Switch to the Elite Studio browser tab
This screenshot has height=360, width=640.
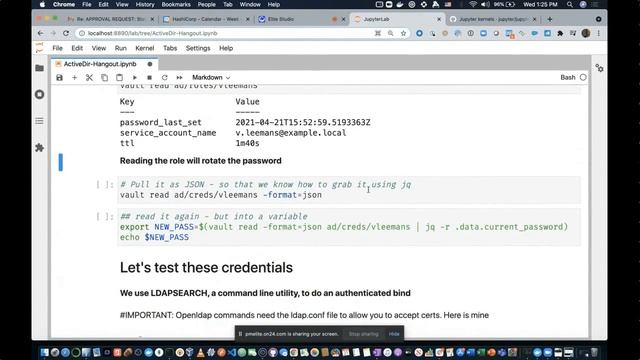[301, 19]
